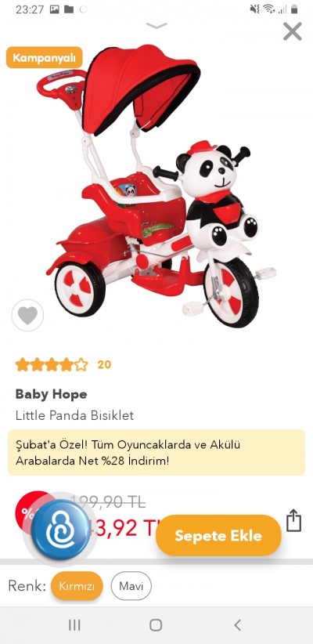Close the product detail view

tap(293, 31)
